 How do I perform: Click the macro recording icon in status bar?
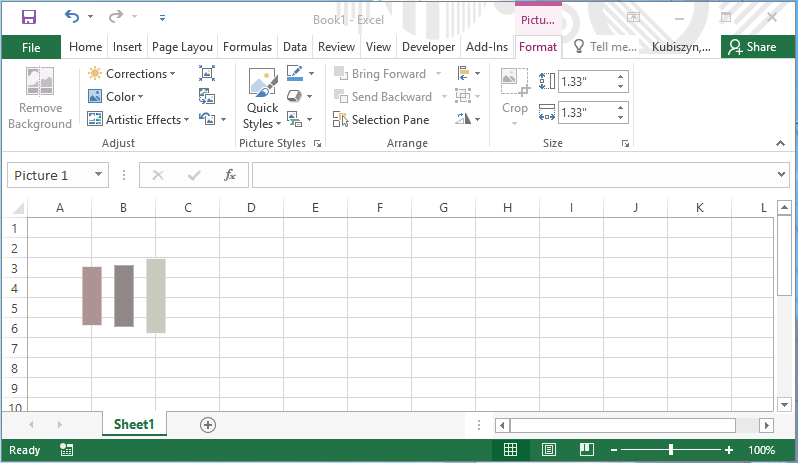click(x=66, y=450)
